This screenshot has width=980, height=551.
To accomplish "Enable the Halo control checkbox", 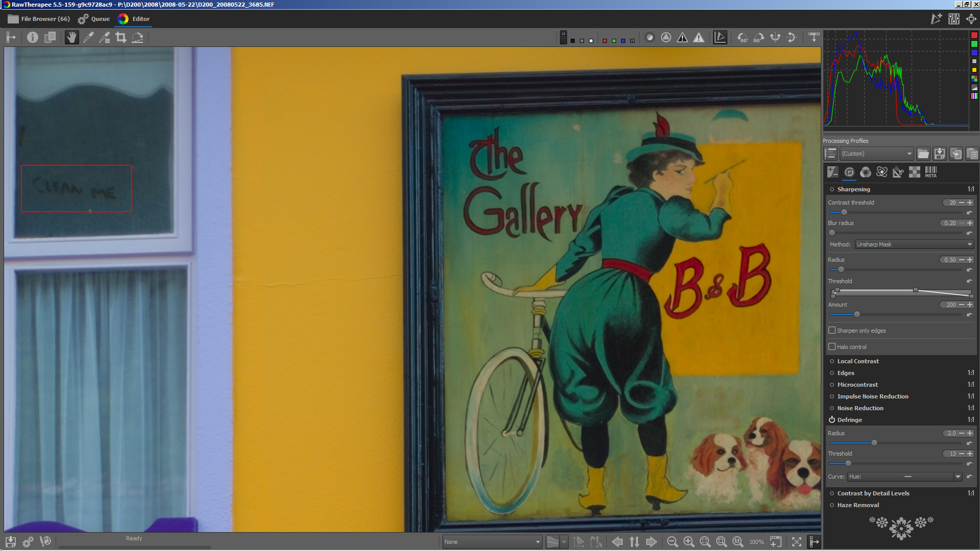I will tap(832, 347).
